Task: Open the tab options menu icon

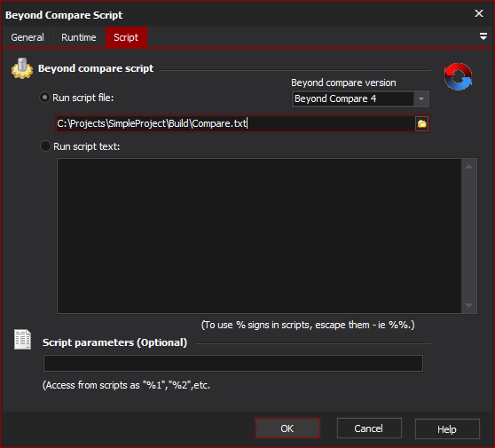Action: click(x=483, y=36)
